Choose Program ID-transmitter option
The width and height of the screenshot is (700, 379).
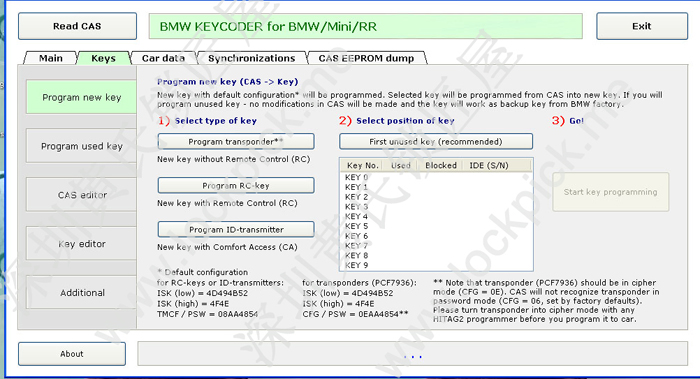[x=236, y=229]
